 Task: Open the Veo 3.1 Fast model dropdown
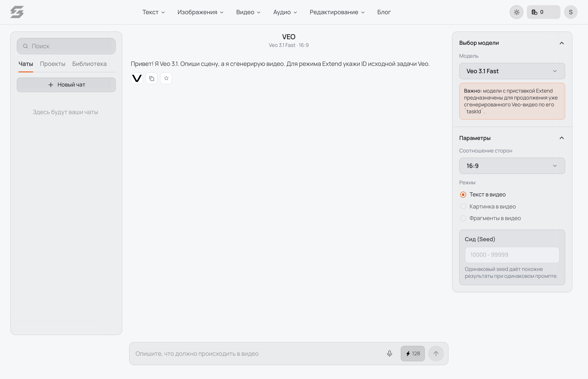click(x=512, y=71)
